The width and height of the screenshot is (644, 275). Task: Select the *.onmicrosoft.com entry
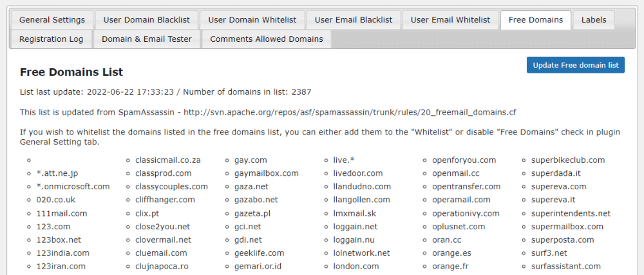(73, 187)
